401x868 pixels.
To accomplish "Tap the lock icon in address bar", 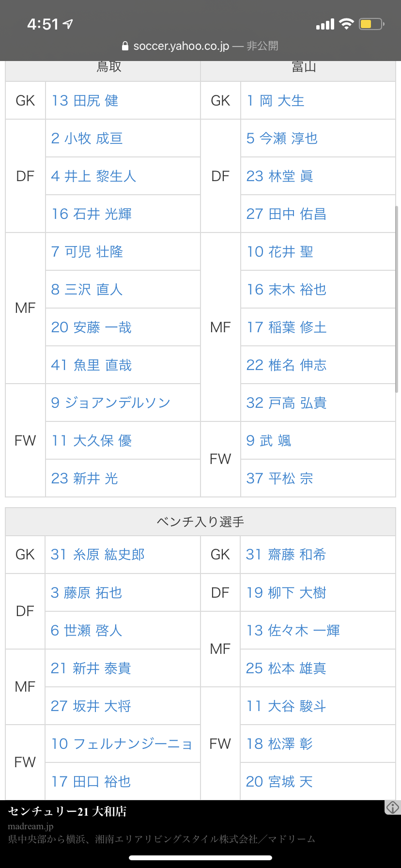I will (x=125, y=46).
